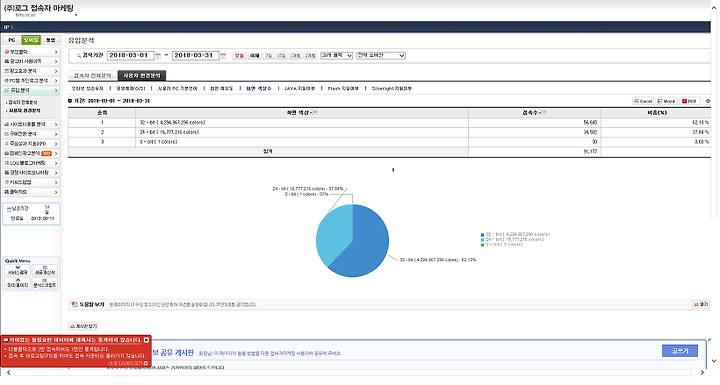
Task: Click the horizontal scrollbar right arrow
Action: point(702,372)
